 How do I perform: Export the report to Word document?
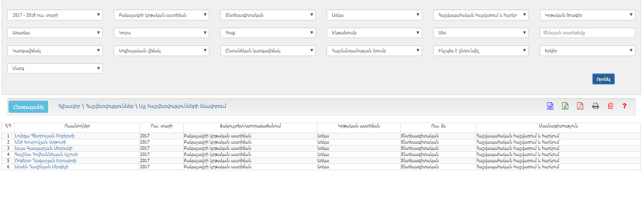click(550, 106)
